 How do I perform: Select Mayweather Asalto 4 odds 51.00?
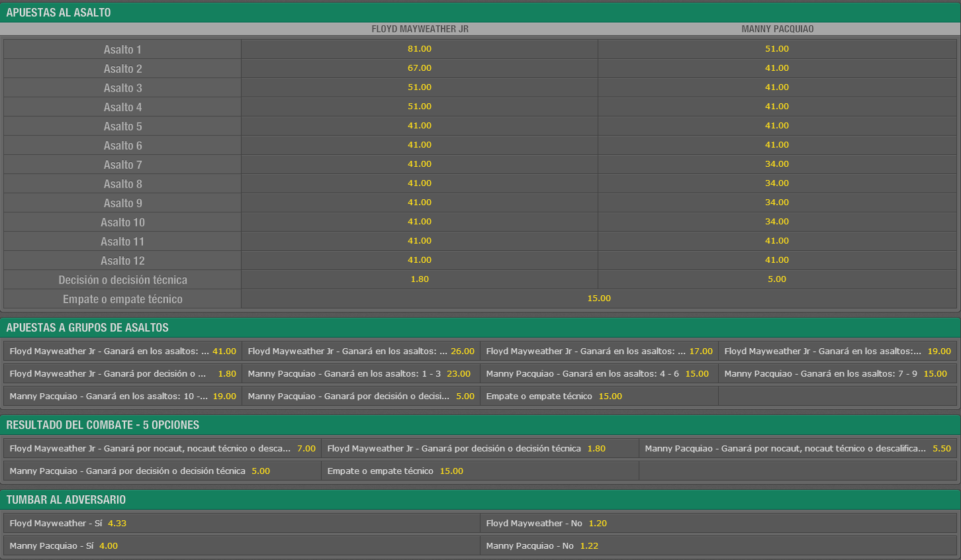420,107
